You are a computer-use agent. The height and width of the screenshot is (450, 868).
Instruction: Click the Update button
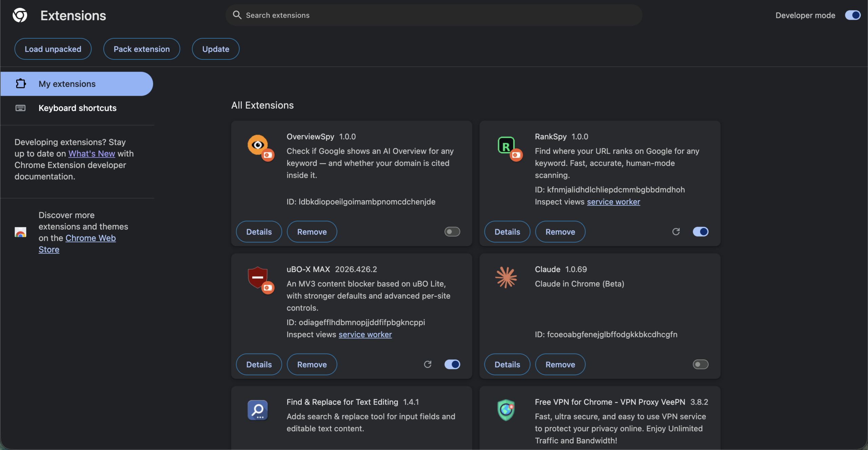(x=216, y=49)
